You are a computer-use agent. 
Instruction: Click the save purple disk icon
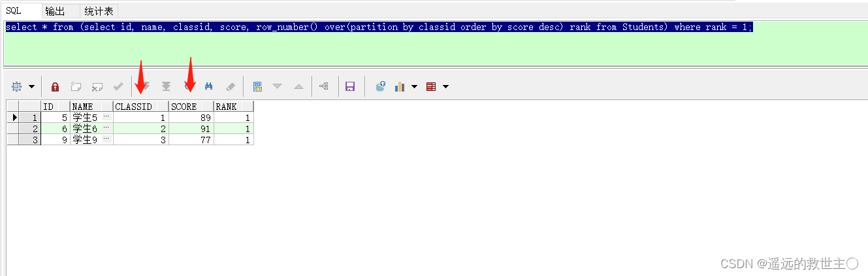tap(350, 86)
